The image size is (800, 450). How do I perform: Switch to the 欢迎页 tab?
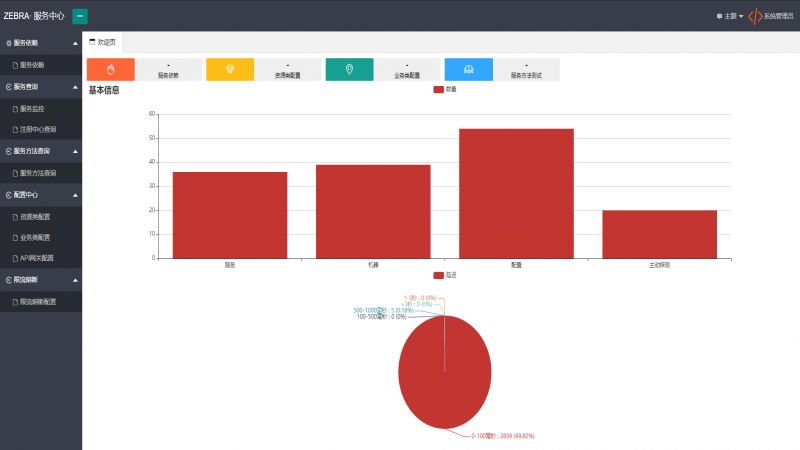pyautogui.click(x=102, y=42)
